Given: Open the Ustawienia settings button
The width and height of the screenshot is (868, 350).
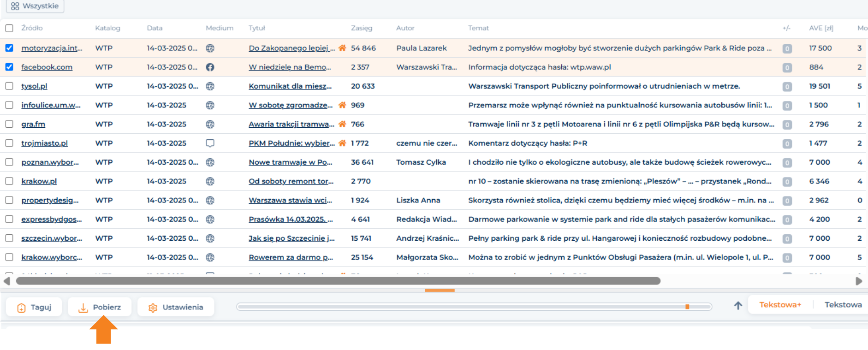Looking at the screenshot, I should click(176, 307).
